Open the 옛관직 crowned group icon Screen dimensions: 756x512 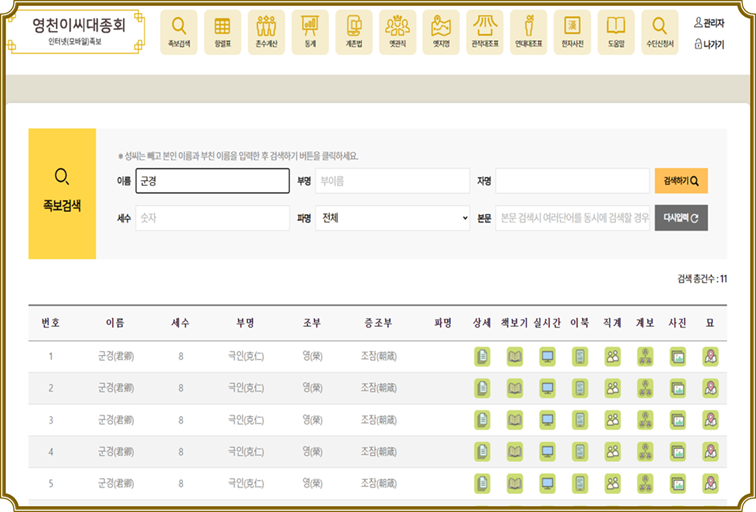point(397,32)
